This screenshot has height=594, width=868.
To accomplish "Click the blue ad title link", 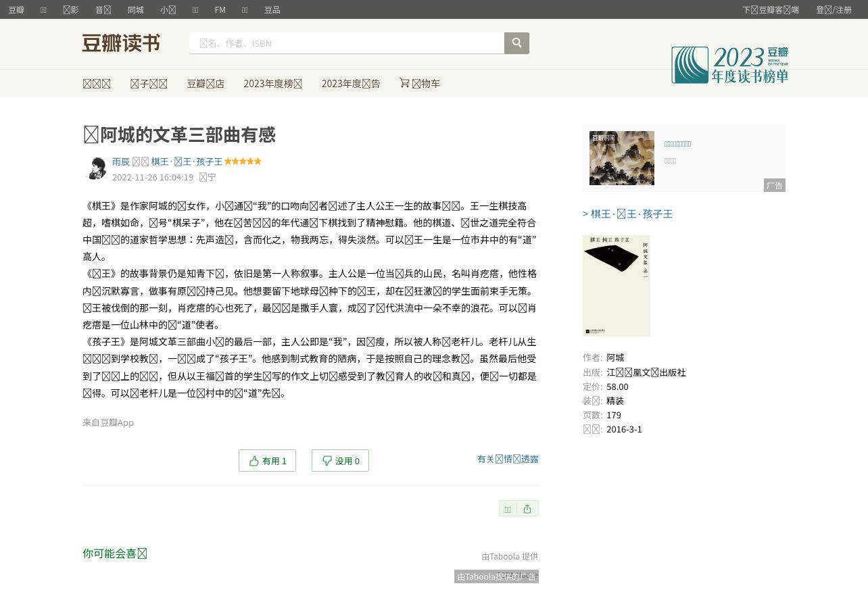I will [677, 144].
